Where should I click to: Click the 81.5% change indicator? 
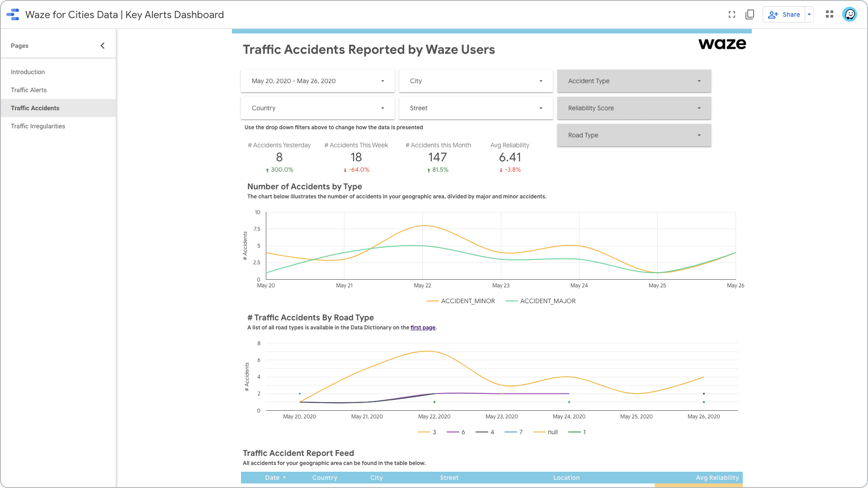pos(438,170)
